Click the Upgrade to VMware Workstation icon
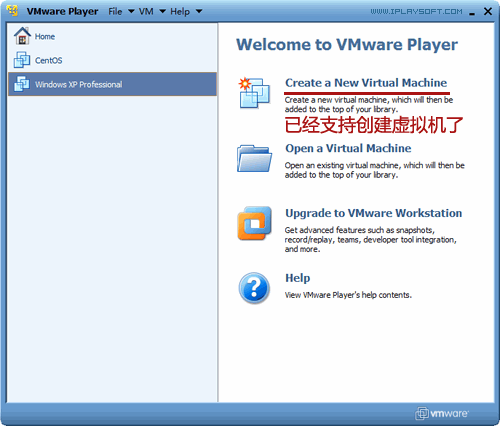This screenshot has width=500, height=426. (254, 223)
